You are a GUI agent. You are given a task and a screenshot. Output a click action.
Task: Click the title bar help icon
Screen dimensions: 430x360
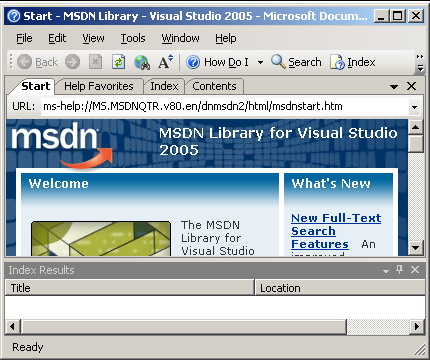14,16
